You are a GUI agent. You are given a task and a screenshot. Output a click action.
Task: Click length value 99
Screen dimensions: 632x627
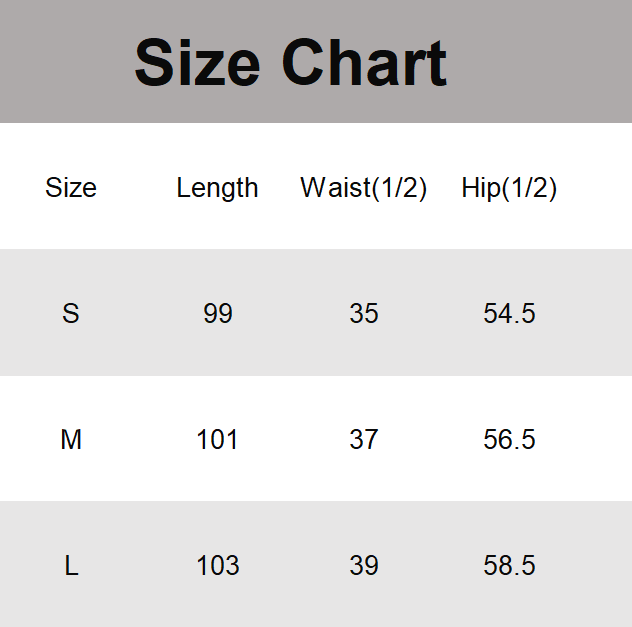coord(217,314)
